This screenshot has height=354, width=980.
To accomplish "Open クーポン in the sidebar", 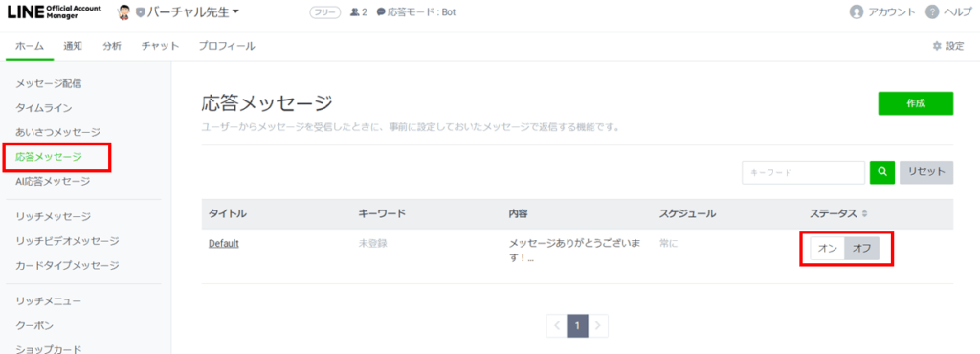I will click(34, 326).
